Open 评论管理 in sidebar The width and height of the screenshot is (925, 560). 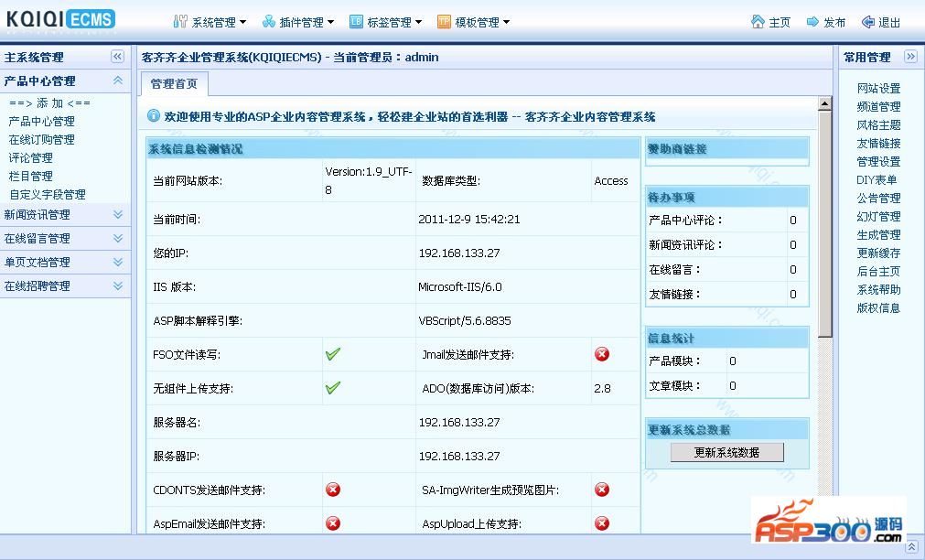[x=31, y=157]
